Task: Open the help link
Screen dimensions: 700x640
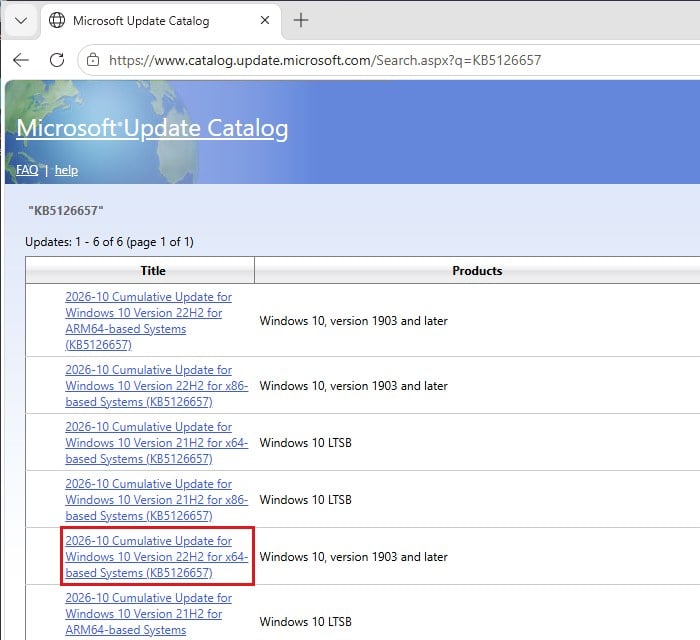Action: (x=66, y=170)
